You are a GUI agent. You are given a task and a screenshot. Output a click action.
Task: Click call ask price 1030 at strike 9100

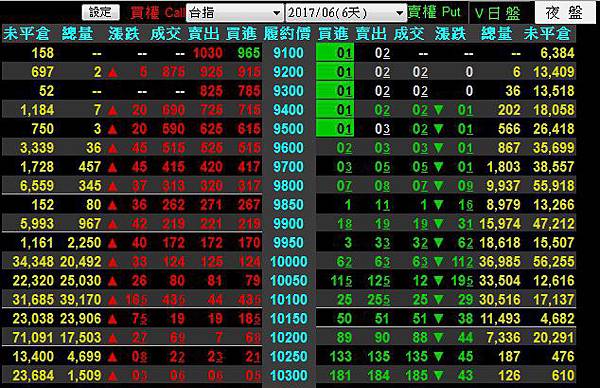click(x=208, y=53)
